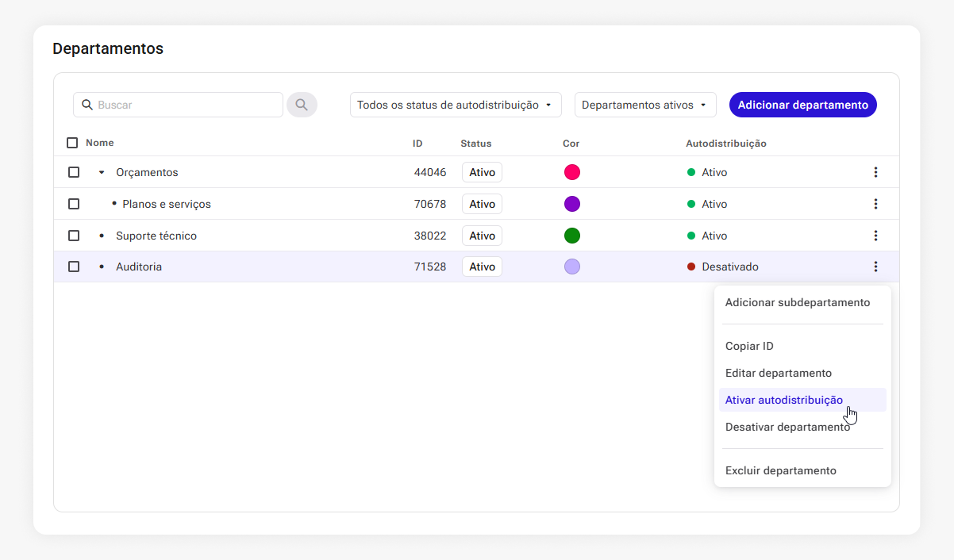Click Adicionar subdepartamento menu entry
The width and height of the screenshot is (954, 560).
tap(798, 302)
